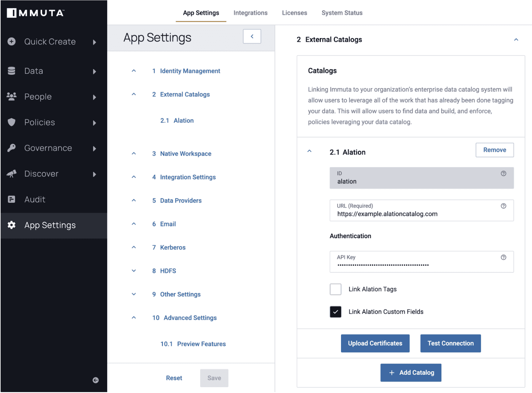Switch to the Integrations tab

(250, 13)
